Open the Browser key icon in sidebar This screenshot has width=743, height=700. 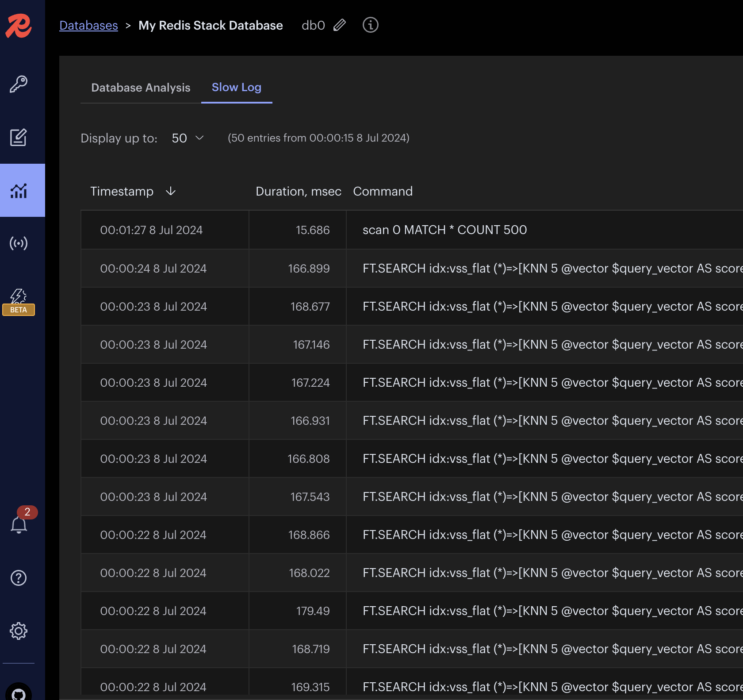[x=19, y=84]
